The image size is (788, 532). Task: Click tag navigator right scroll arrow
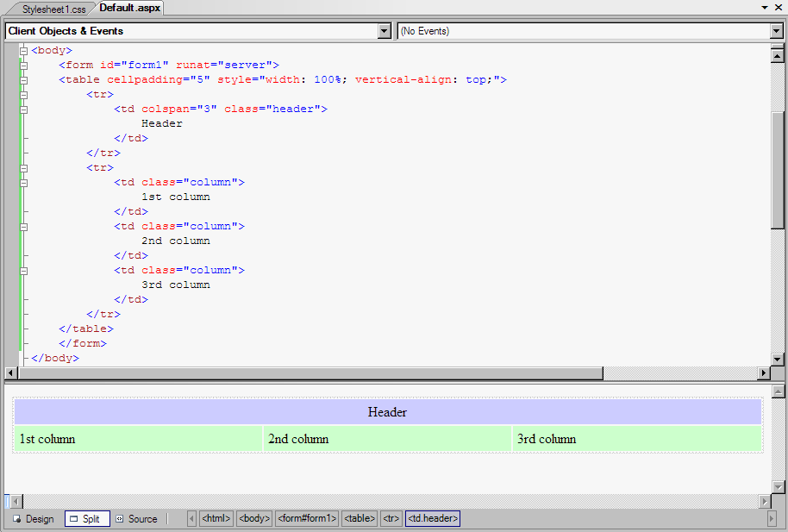click(x=772, y=518)
